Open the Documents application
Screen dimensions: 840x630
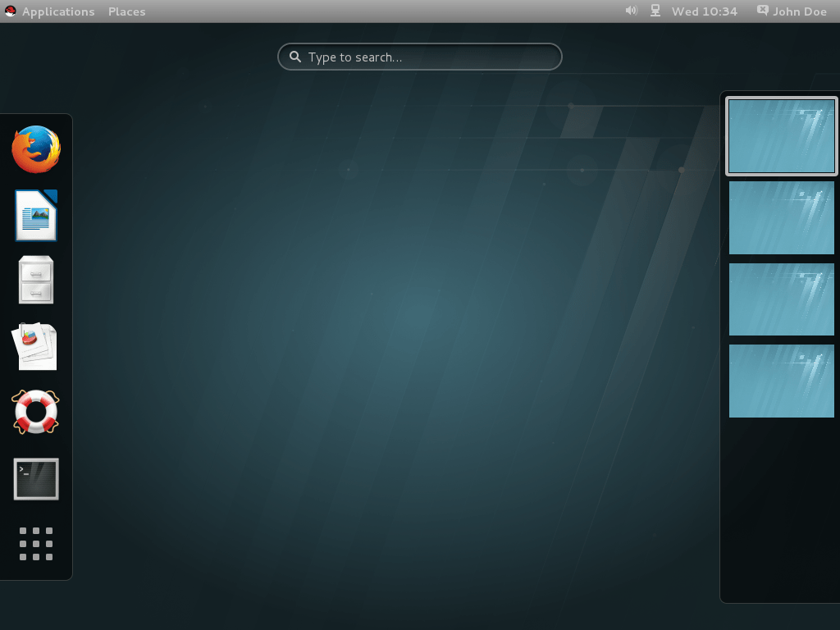[35, 347]
